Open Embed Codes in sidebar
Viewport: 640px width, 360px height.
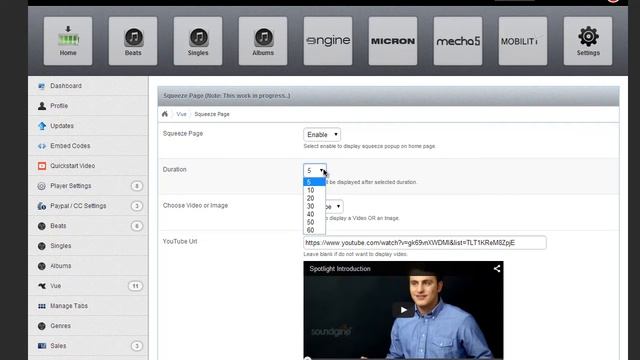[x=88, y=146]
